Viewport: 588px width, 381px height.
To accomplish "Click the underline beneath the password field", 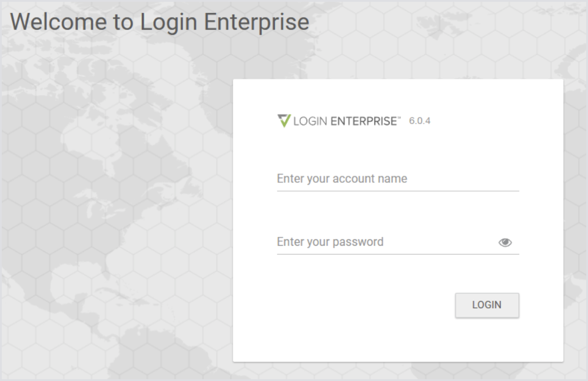I will tap(398, 255).
